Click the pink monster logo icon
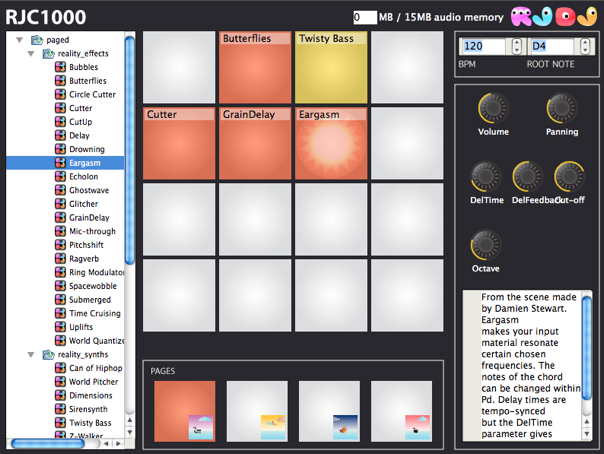The image size is (604, 454). (522, 17)
